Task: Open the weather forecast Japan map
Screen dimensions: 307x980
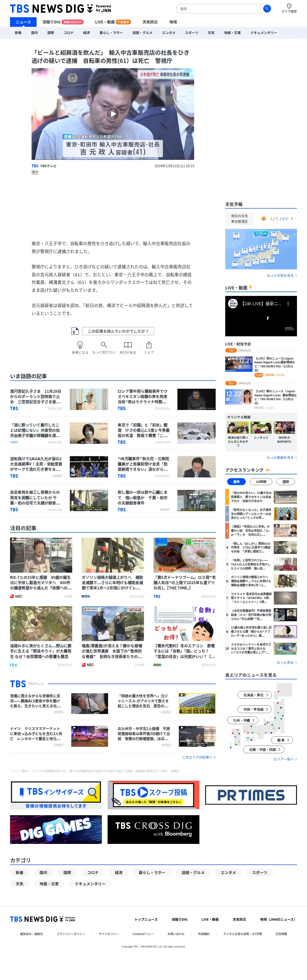Action: pyautogui.click(x=261, y=249)
